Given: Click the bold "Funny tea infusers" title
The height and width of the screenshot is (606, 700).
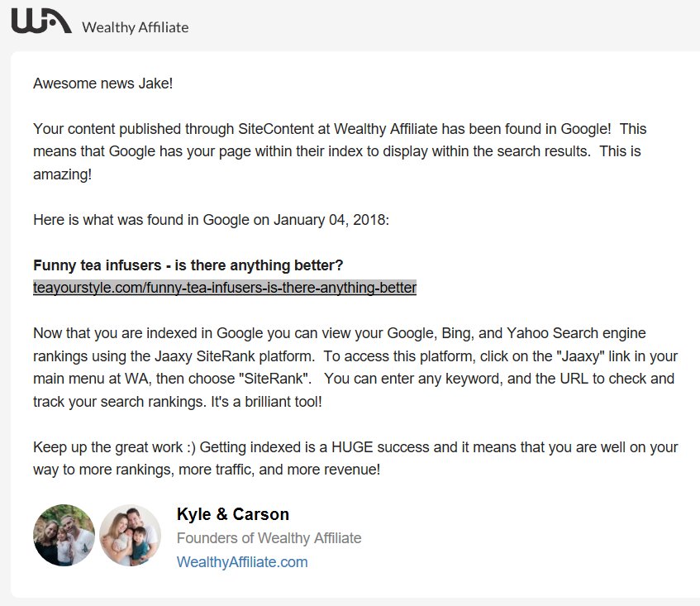Looking at the screenshot, I should click(188, 265).
